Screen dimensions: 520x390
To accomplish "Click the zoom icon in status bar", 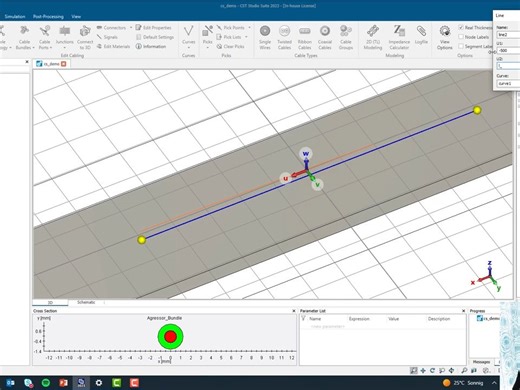I will coord(414,370).
